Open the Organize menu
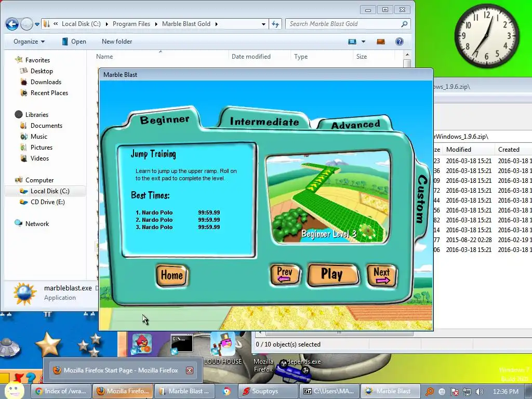This screenshot has height=399, width=532. (x=29, y=42)
